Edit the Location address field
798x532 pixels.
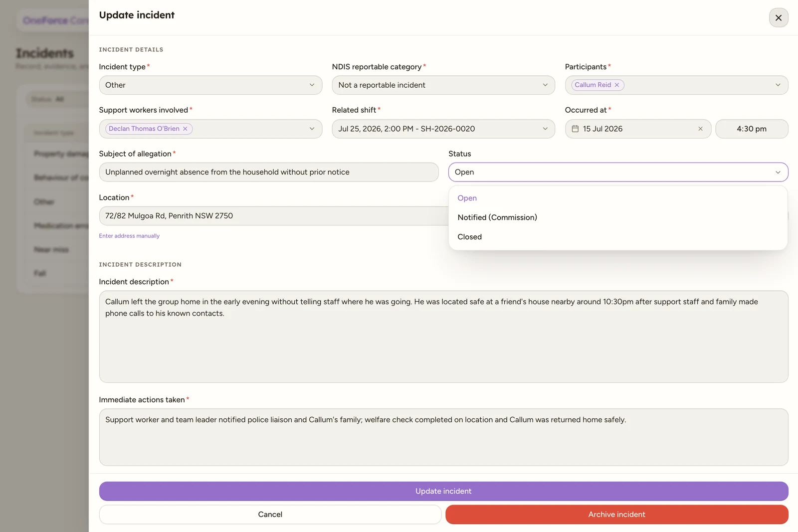[274, 216]
